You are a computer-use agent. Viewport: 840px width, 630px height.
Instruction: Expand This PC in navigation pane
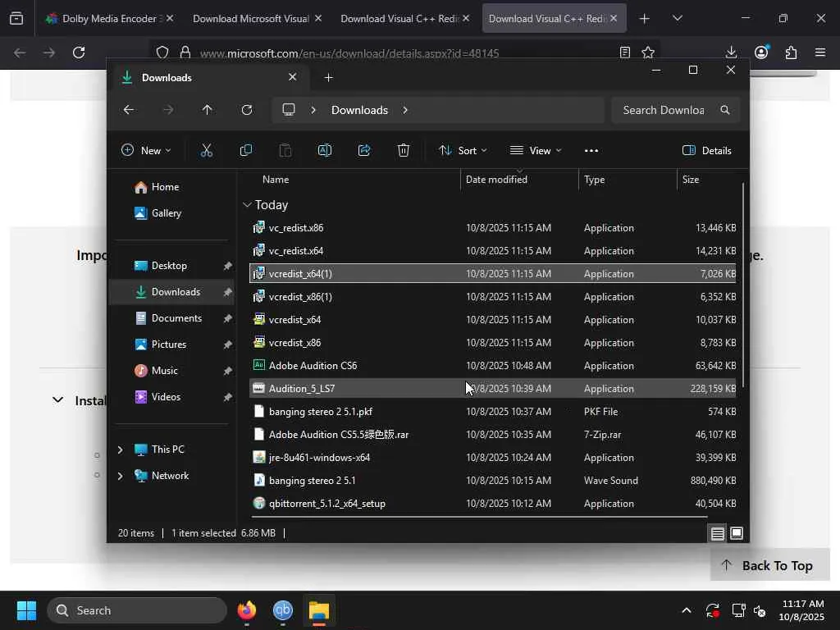[x=120, y=450]
